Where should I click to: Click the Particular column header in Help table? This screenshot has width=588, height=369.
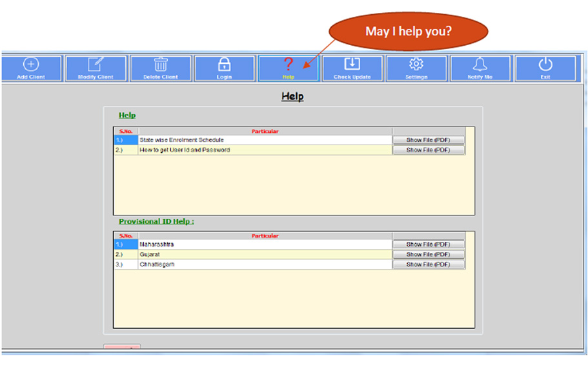[x=265, y=132]
